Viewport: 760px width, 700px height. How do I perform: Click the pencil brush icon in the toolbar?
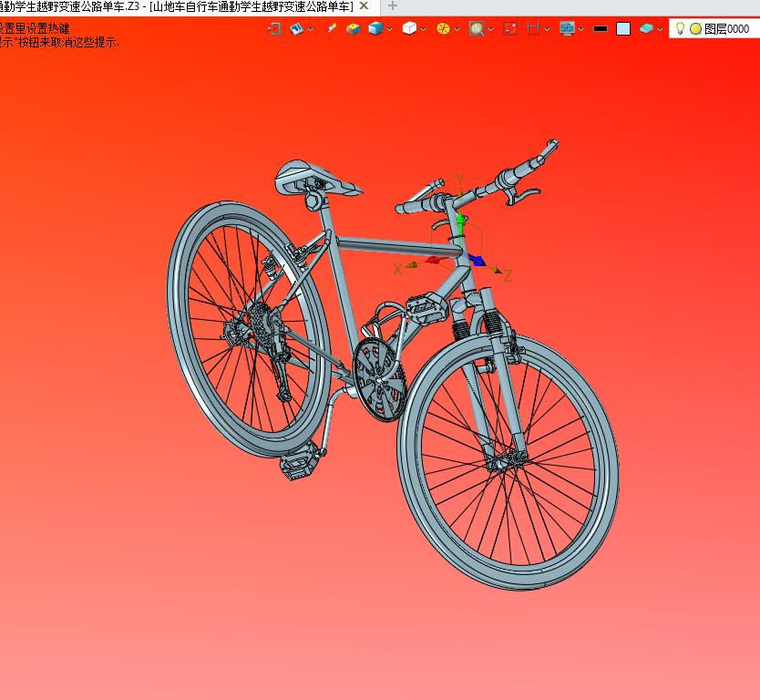(x=332, y=28)
